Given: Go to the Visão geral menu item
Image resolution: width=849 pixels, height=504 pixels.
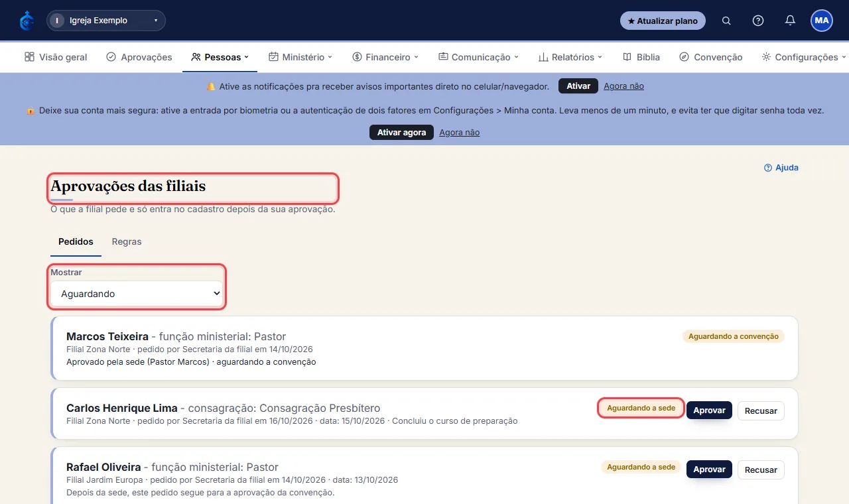Looking at the screenshot, I should point(56,57).
